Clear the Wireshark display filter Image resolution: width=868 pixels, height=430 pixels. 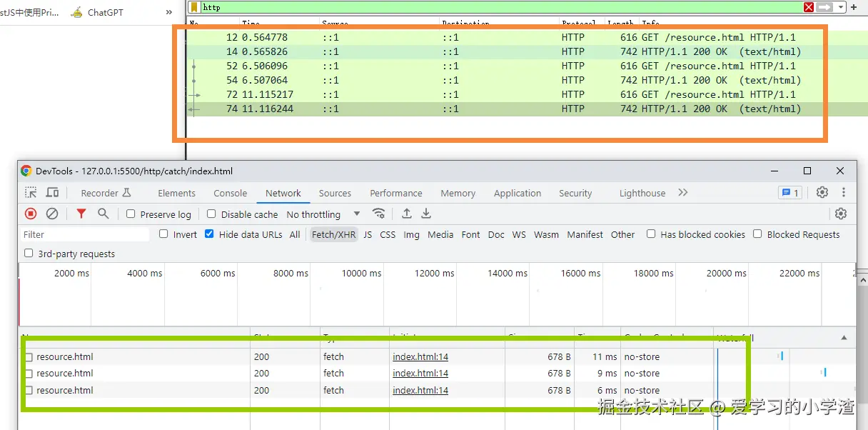(x=809, y=7)
